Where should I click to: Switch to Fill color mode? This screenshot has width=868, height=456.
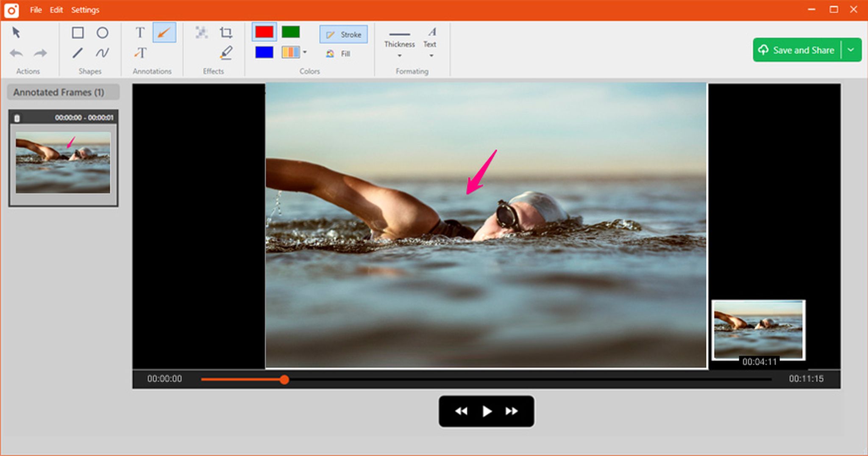[x=339, y=54]
